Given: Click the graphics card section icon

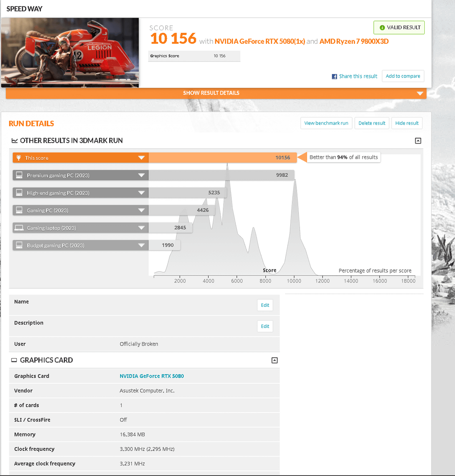Looking at the screenshot, I should 14,360.
